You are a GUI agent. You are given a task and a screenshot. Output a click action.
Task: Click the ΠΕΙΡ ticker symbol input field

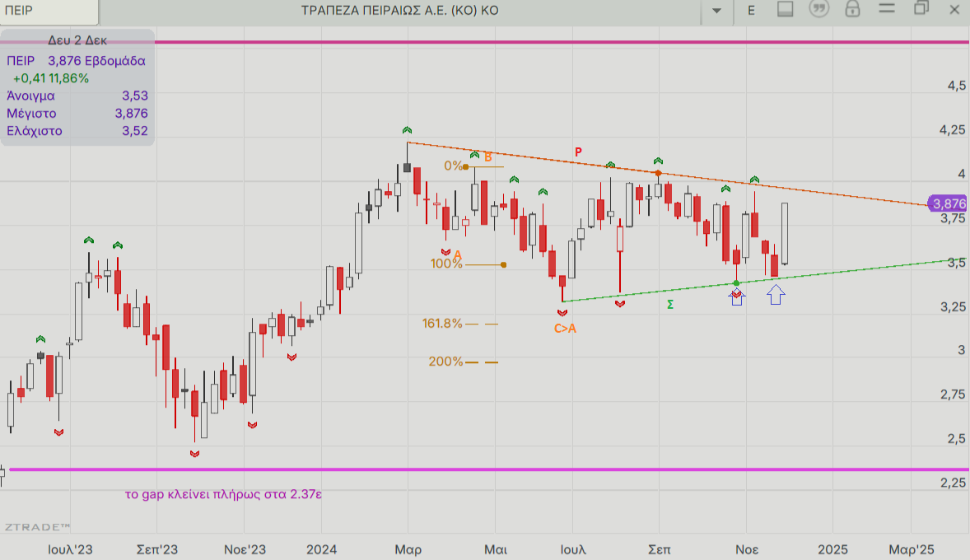pyautogui.click(x=49, y=11)
